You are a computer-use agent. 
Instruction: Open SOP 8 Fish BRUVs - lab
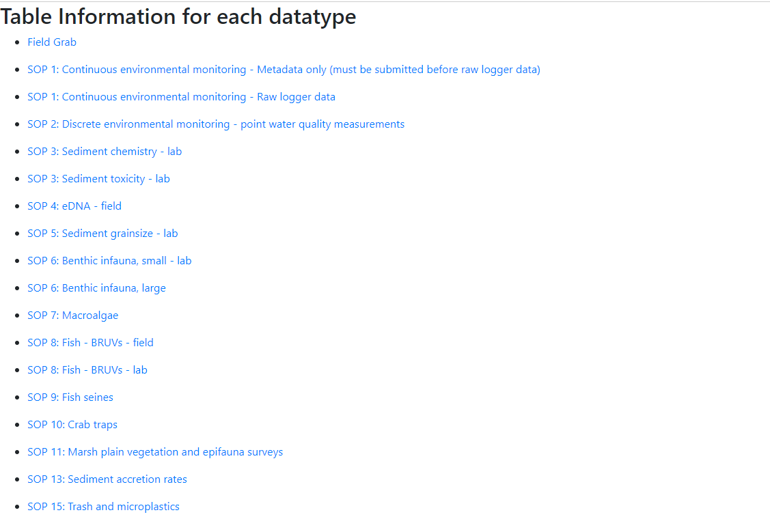[87, 370]
